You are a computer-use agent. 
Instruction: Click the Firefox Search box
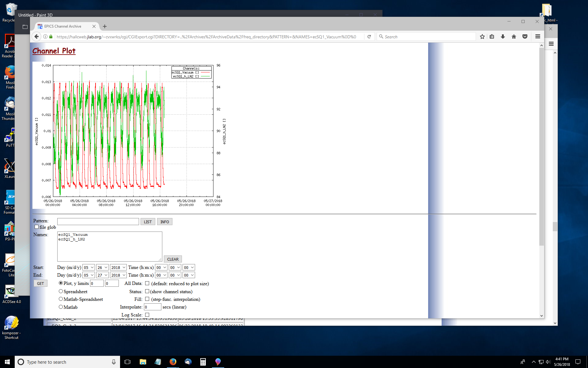(426, 37)
